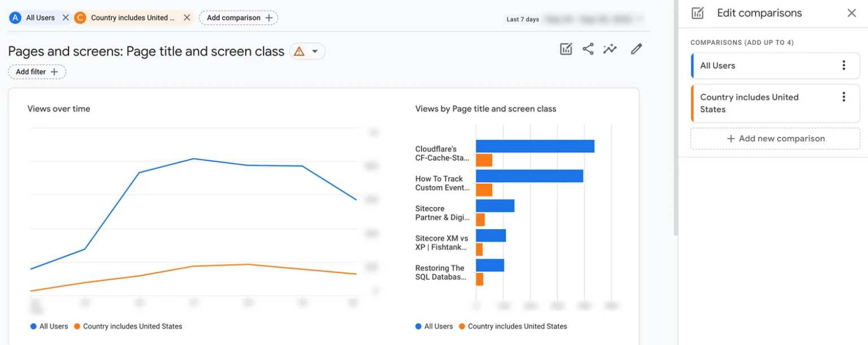Viewport: 868px width, 345px height.
Task: Open the Insights sparkle icon
Action: (610, 49)
